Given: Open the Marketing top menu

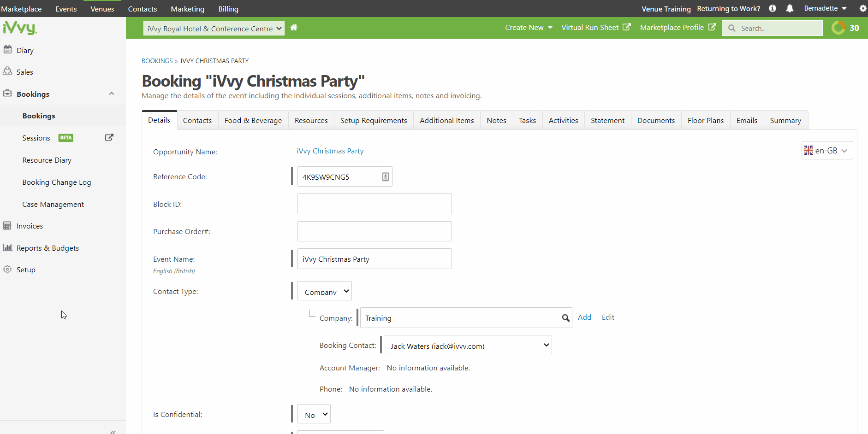Looking at the screenshot, I should (x=187, y=9).
